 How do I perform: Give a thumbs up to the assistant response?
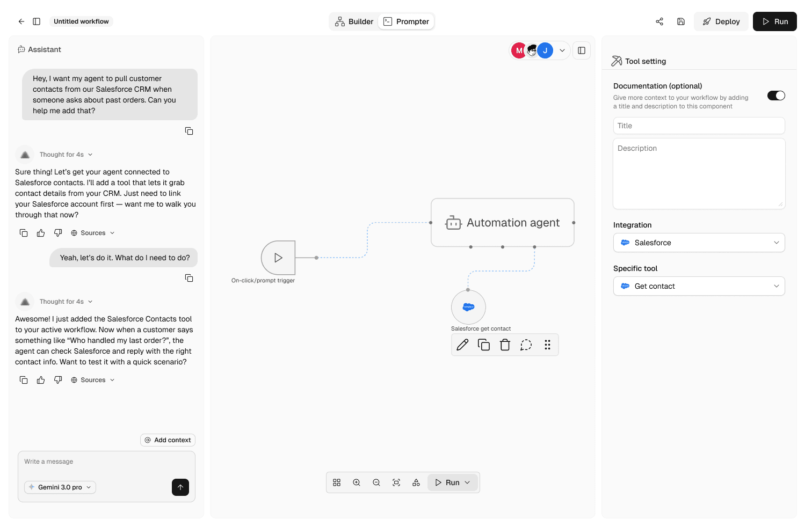click(41, 379)
